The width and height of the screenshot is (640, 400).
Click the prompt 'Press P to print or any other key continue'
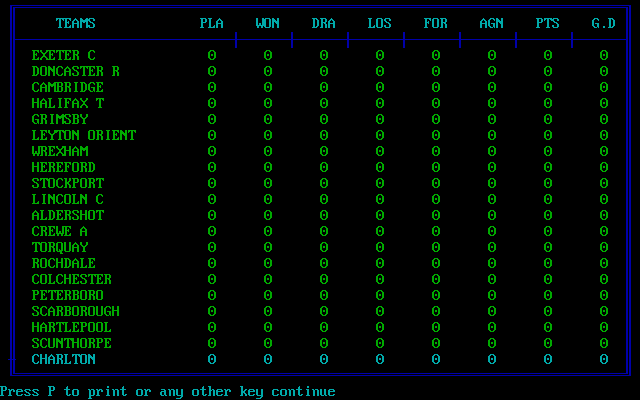(x=167, y=392)
